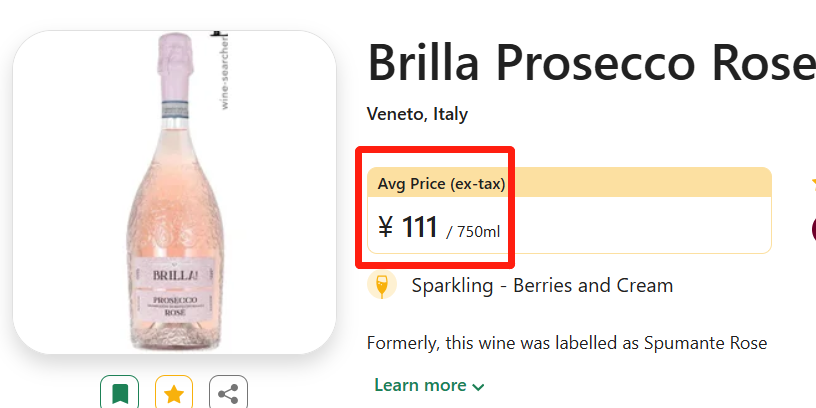Click the 111 price value
816x408 pixels.
click(x=420, y=228)
